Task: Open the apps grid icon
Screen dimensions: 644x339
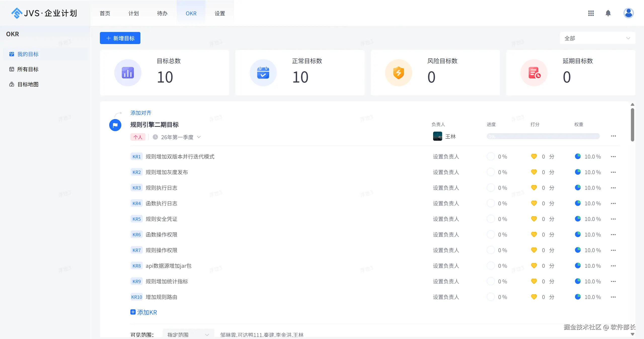Action: (591, 13)
